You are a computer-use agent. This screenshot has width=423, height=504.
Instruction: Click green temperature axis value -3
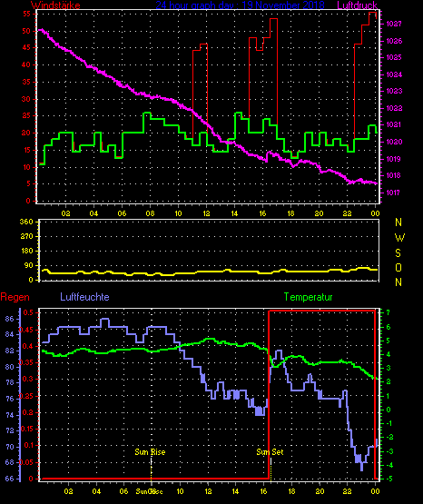(x=389, y=452)
